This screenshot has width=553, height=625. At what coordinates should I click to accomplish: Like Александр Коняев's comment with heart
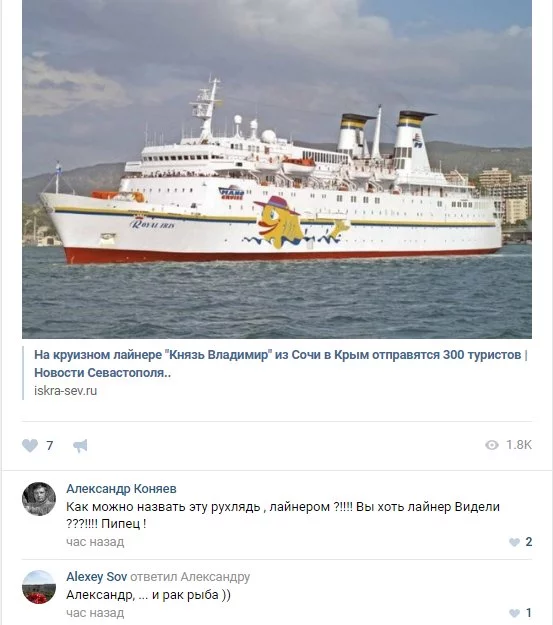coord(514,542)
